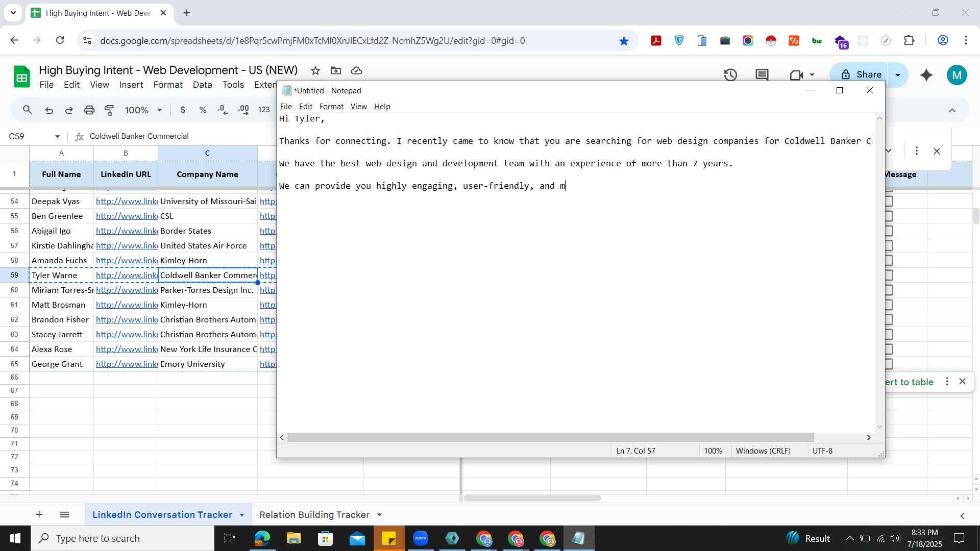
Task: Open the cloud document status icon
Action: click(x=357, y=70)
